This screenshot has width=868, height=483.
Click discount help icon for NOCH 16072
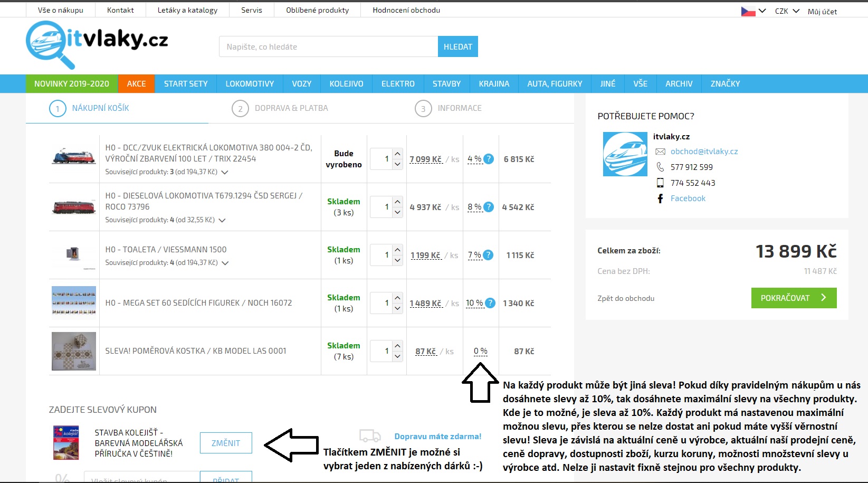(x=490, y=303)
